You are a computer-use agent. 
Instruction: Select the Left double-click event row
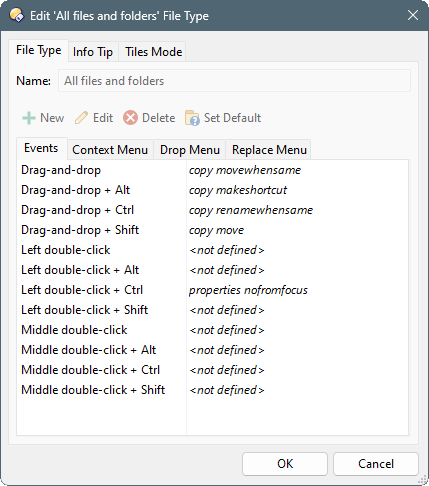(x=212, y=250)
